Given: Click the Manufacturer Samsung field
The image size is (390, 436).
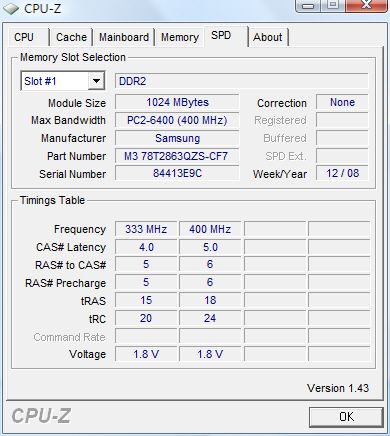Looking at the screenshot, I should tap(177, 138).
